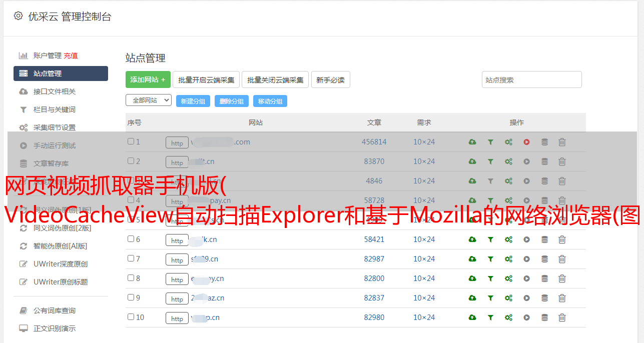Click the database icon in row 7
Screen dimensions: 644x343
pos(544,259)
